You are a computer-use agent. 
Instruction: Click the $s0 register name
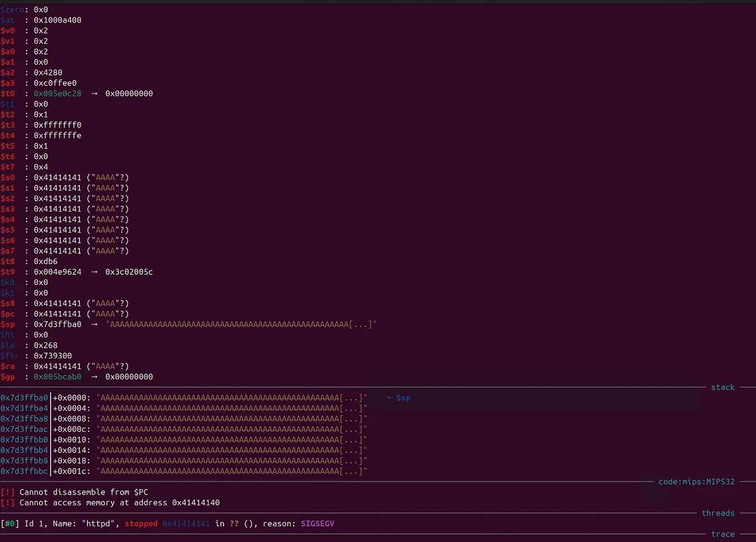point(8,178)
